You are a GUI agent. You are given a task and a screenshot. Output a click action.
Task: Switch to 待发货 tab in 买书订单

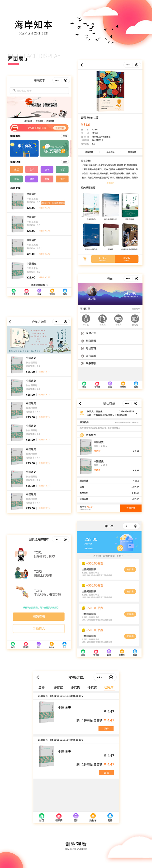[x=75, y=687]
